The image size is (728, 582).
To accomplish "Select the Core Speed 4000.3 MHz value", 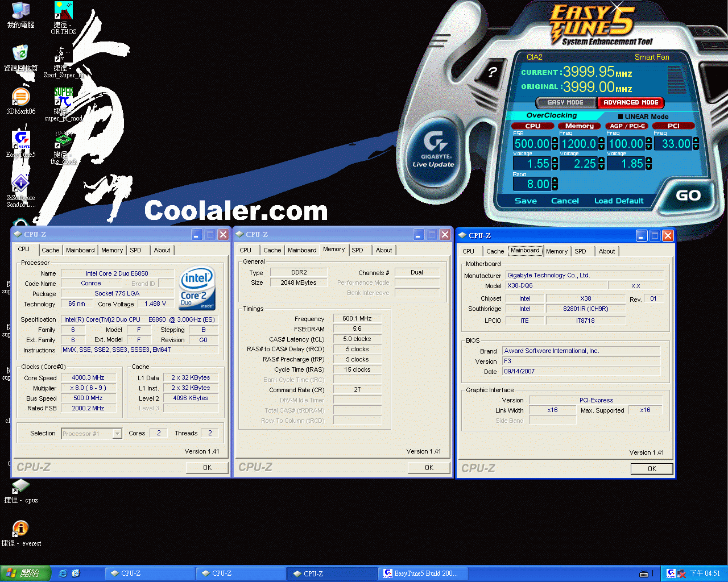I will coord(88,377).
